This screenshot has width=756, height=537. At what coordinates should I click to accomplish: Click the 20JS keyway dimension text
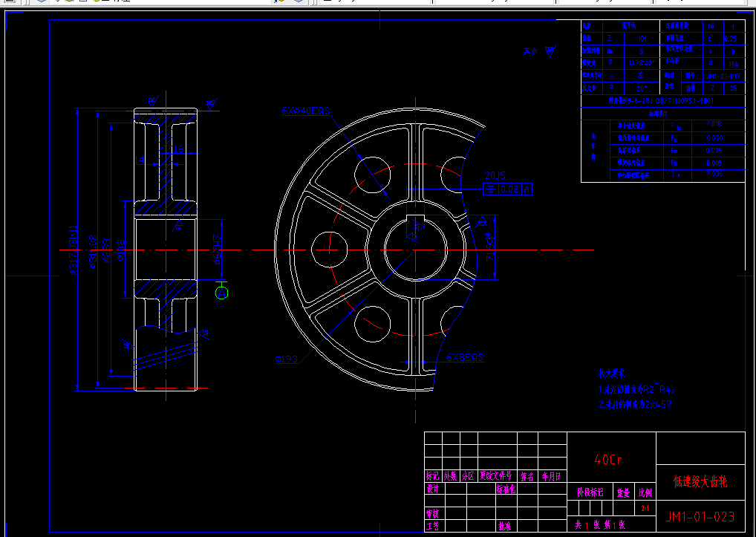pos(495,175)
